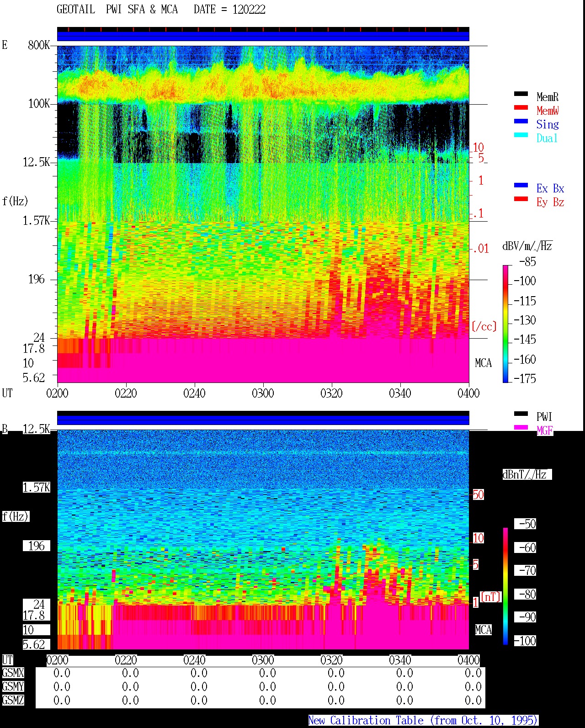Click the GSMY row label
Viewport: 585px width, 728px height.
click(x=13, y=686)
